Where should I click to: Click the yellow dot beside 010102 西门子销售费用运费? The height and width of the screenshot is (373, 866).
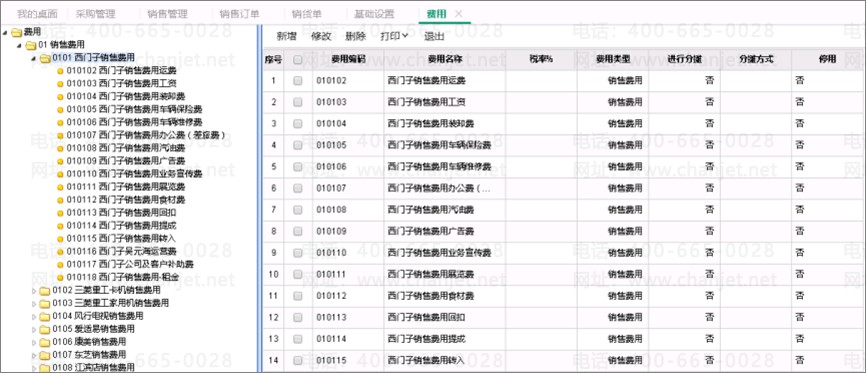point(60,71)
